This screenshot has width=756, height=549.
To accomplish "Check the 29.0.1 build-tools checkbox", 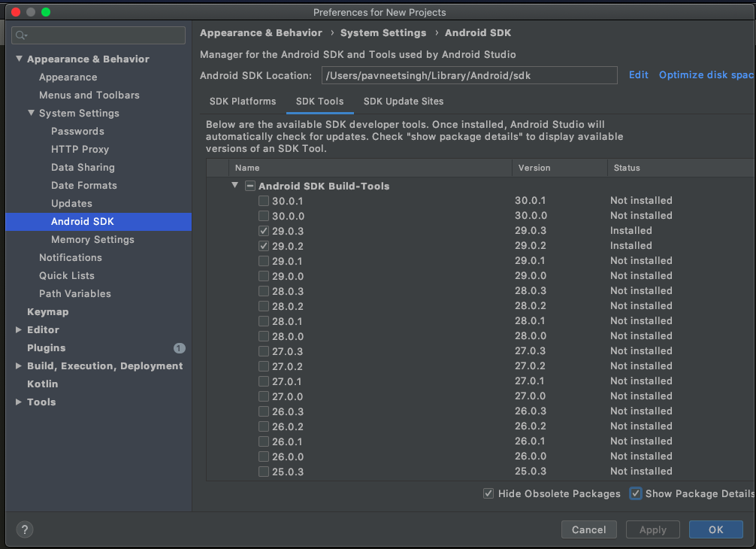I will [x=264, y=261].
